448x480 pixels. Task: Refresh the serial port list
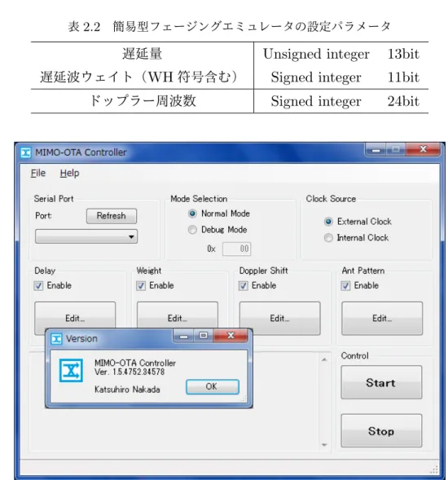coord(112,216)
